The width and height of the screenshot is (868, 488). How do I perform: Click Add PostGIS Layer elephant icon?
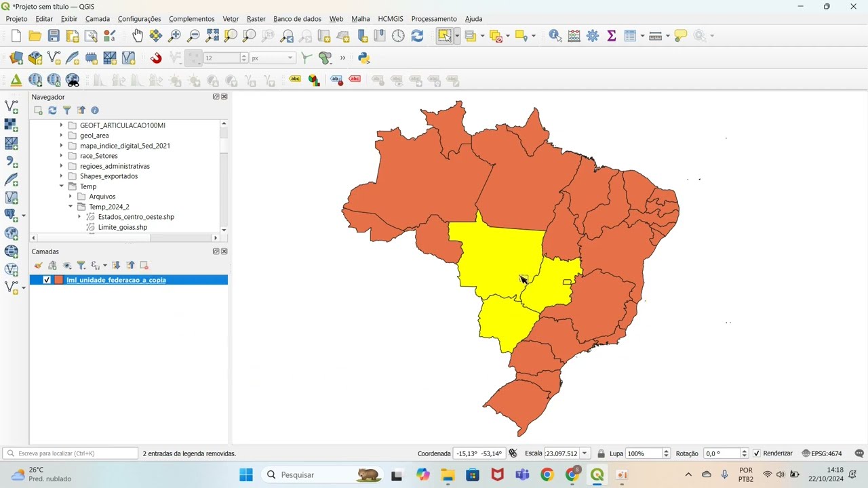[x=12, y=216]
